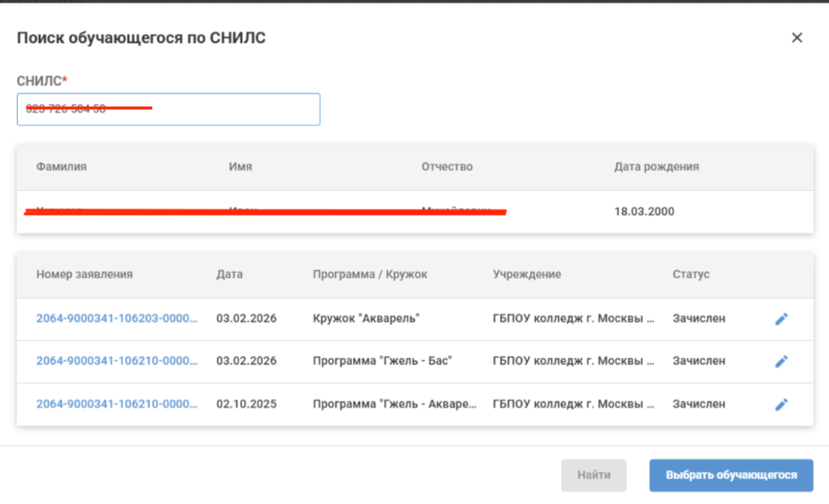Open application link 2064-9000341-106203-0000…
Image resolution: width=829 pixels, height=504 pixels.
pyautogui.click(x=117, y=318)
